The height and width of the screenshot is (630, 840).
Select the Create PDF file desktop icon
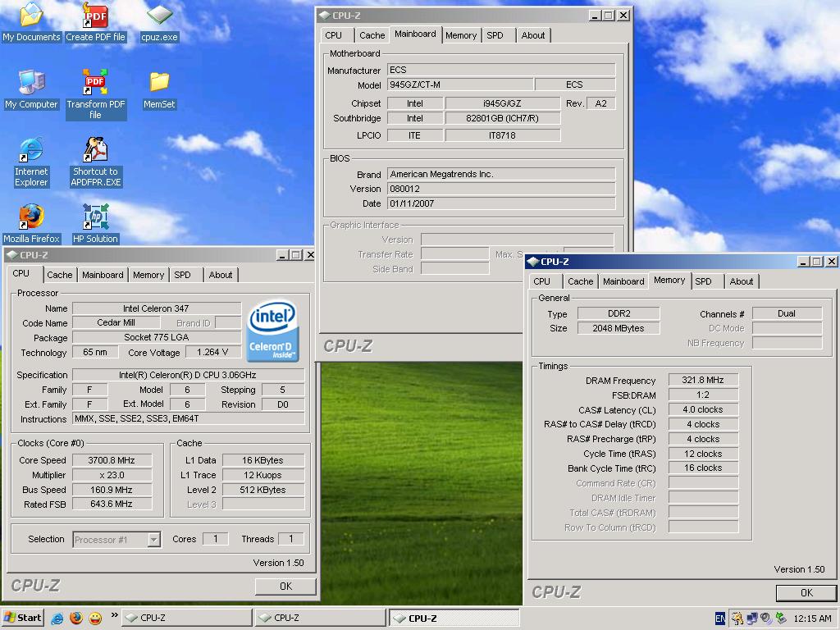click(95, 22)
